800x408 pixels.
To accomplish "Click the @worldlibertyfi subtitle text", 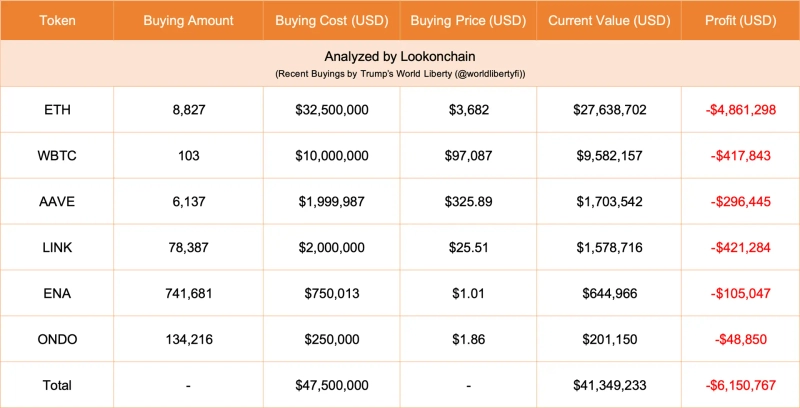I will tap(400, 75).
